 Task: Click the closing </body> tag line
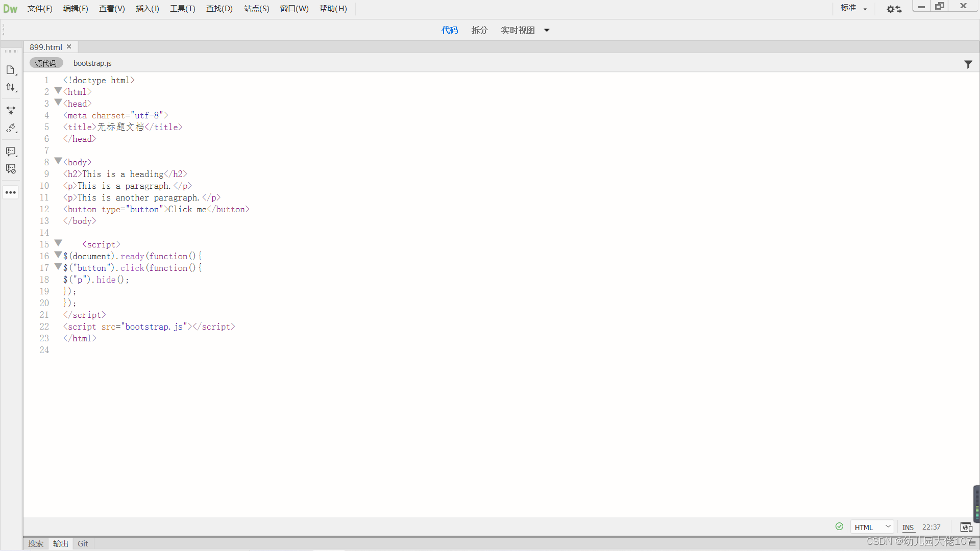(80, 221)
